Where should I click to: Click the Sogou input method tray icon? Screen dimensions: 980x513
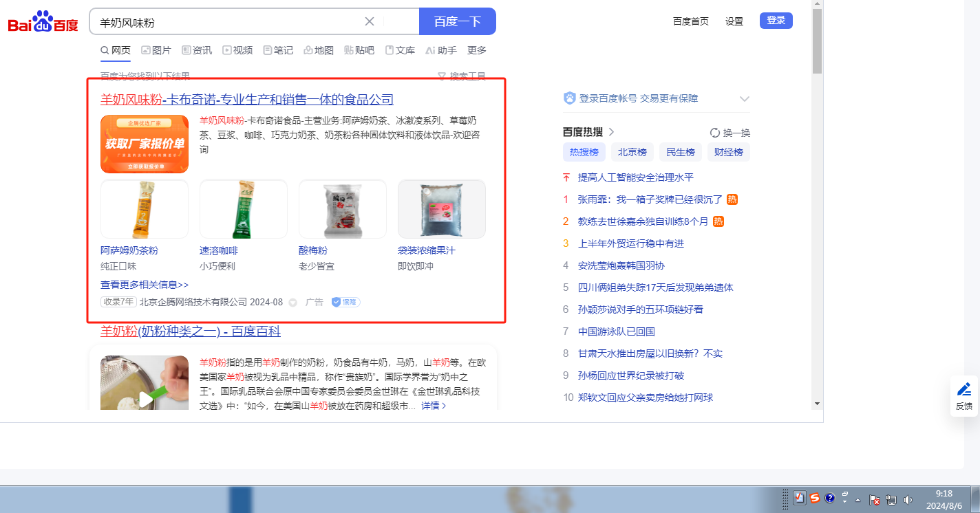(815, 498)
